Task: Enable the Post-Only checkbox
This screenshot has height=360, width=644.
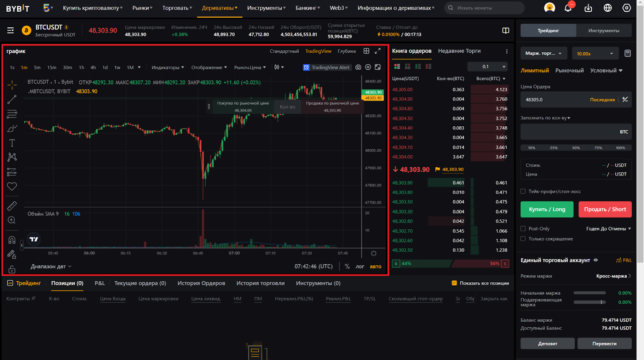Action: [523, 228]
